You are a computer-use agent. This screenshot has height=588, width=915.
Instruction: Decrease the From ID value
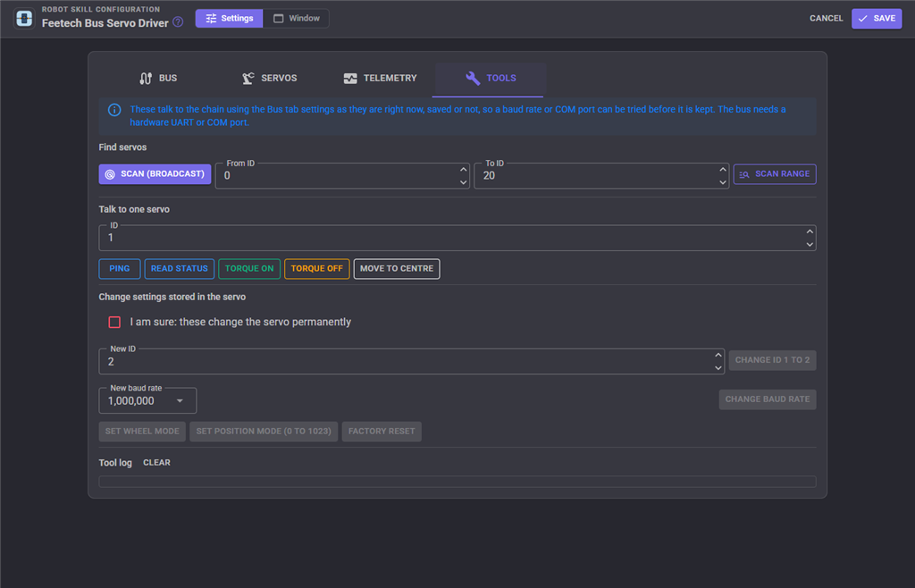click(x=464, y=182)
